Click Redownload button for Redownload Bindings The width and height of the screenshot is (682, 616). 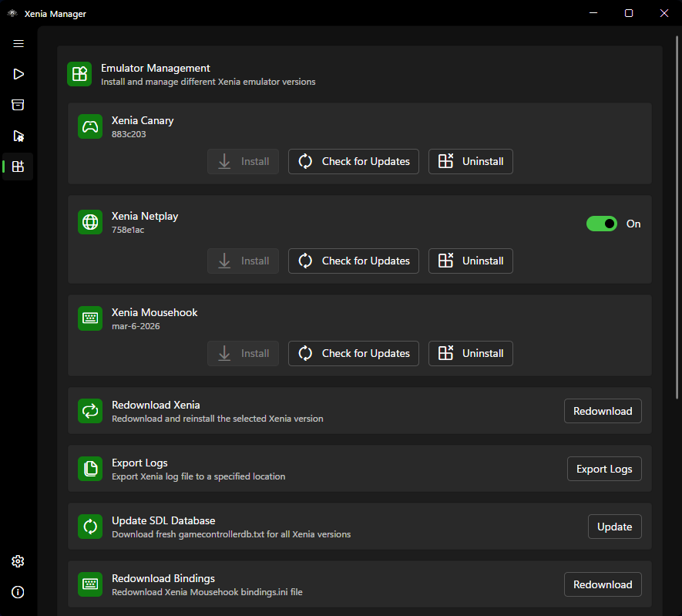pyautogui.click(x=603, y=584)
